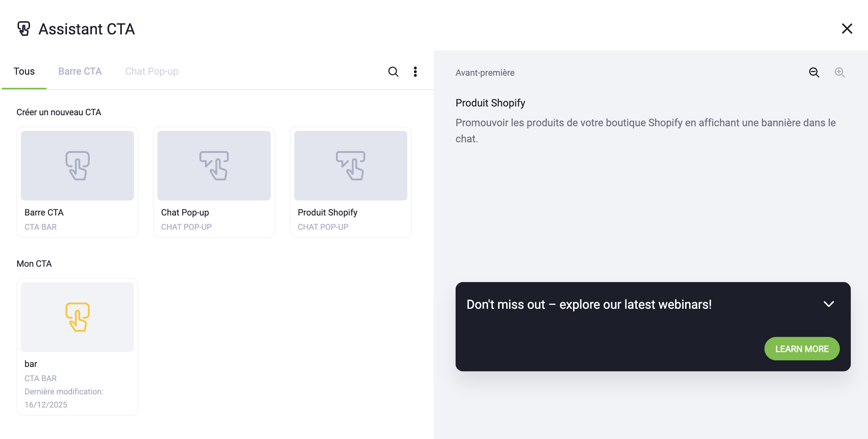Collapse the webinar banner with chevron
868x439 pixels.
coord(828,304)
